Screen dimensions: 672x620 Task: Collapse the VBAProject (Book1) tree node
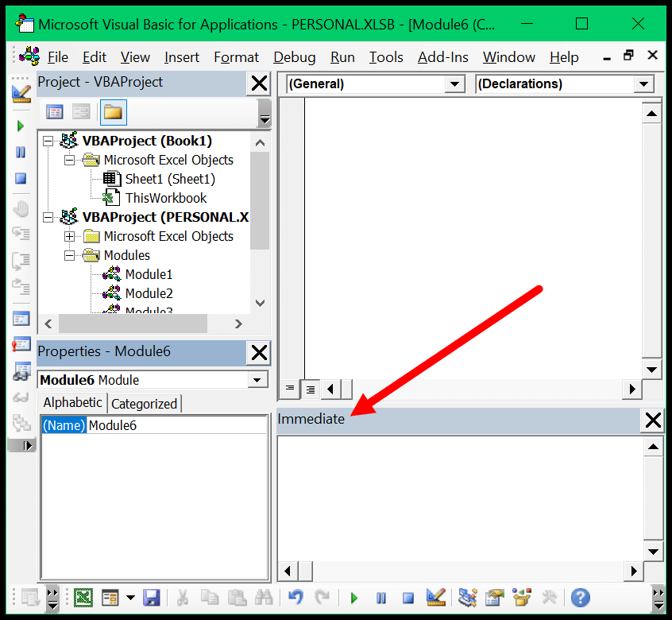48,141
